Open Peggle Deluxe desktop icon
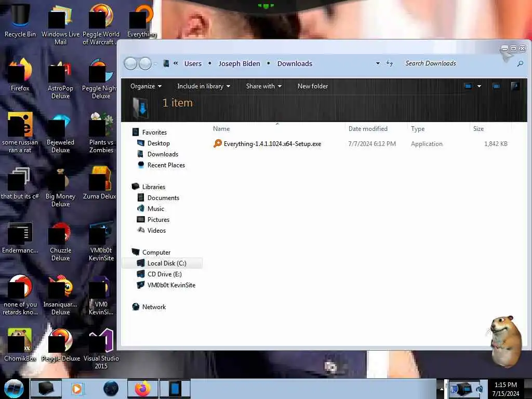The width and height of the screenshot is (532, 399). pyautogui.click(x=60, y=345)
